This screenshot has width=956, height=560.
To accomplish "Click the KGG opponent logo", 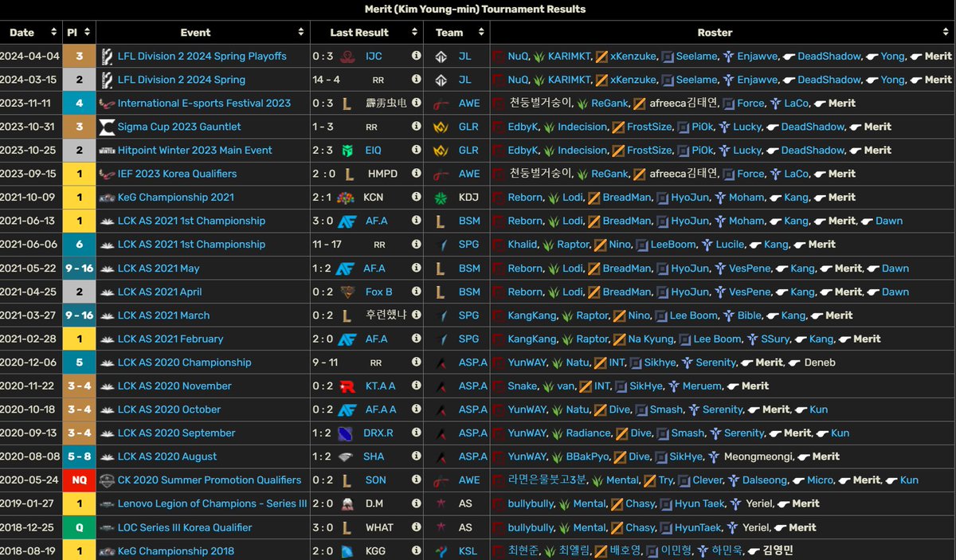I will [347, 551].
